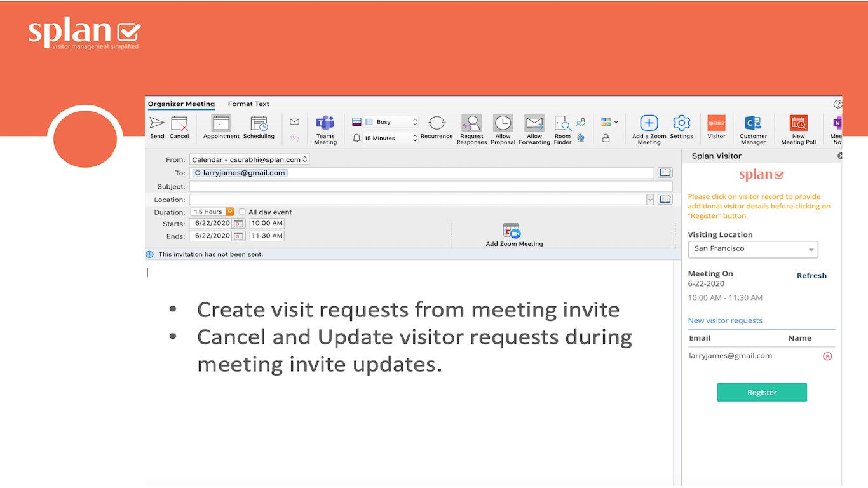Select larryjames@gmail.com visitor record
Viewport: 868px width, 488px height.
point(730,356)
